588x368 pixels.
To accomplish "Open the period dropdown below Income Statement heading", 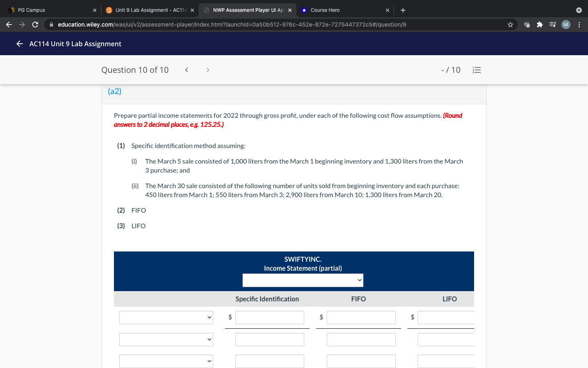I will click(303, 280).
